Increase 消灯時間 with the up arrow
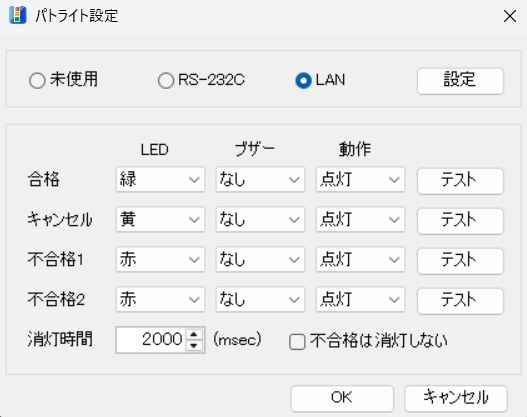 tap(194, 334)
